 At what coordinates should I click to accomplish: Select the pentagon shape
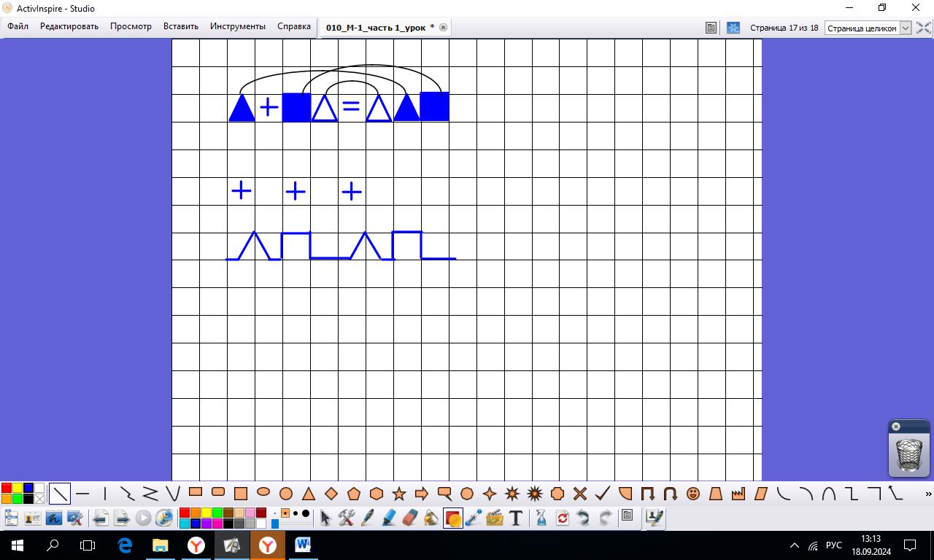[x=354, y=494]
